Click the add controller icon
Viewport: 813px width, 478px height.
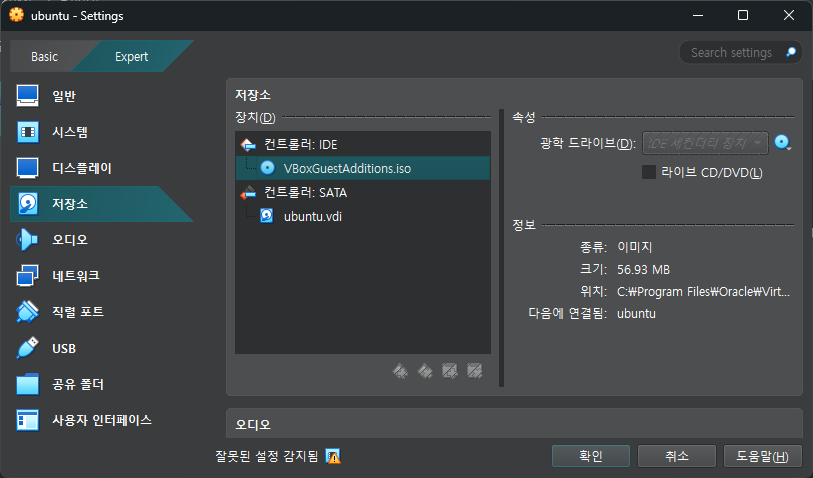400,371
